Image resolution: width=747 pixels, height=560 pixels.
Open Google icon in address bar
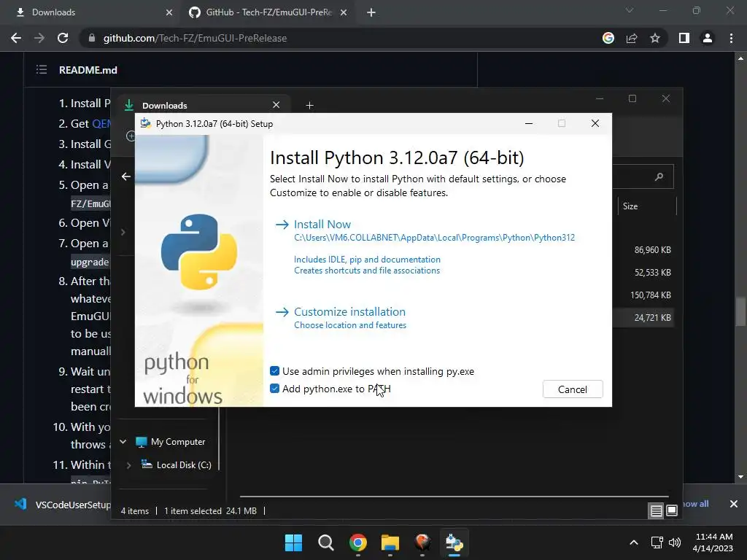[608, 38]
